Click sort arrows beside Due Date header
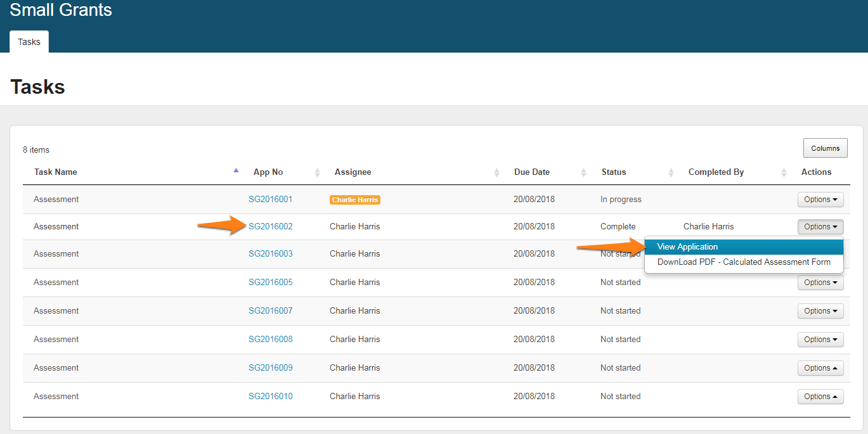868x434 pixels. coord(583,172)
